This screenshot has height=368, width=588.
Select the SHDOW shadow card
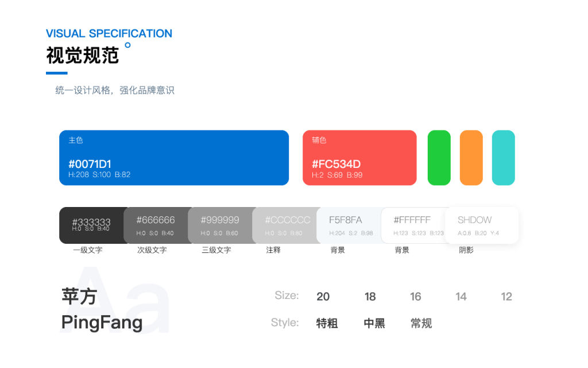(482, 225)
